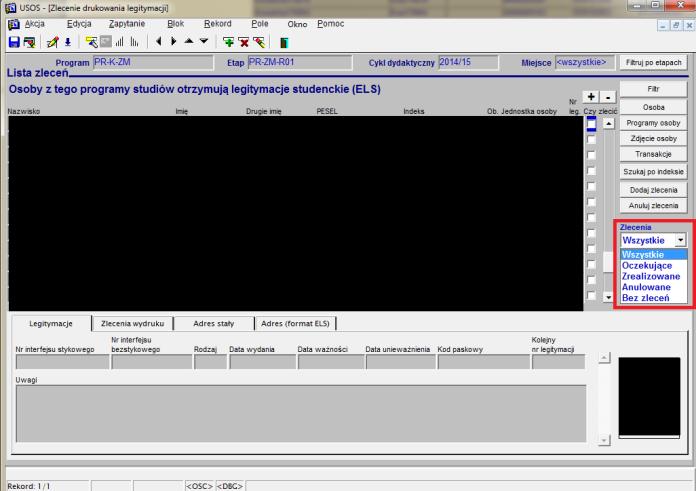Click the pencil edit icon in the toolbar

click(x=52, y=42)
